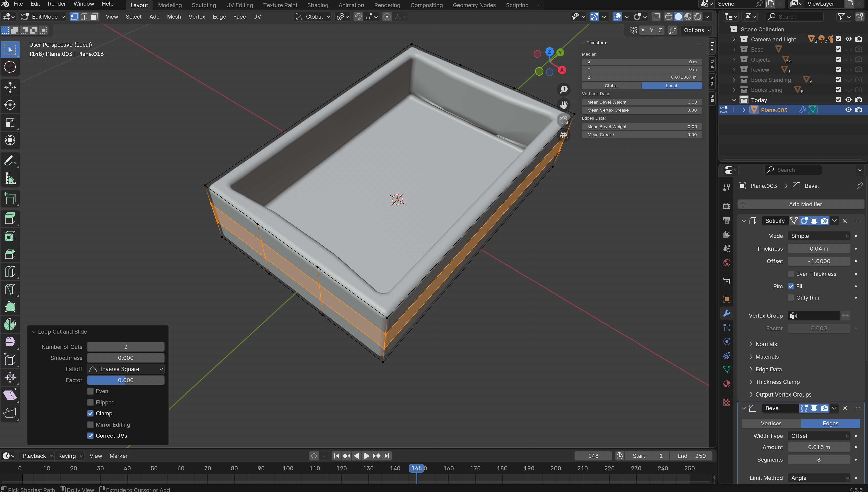Exclude Objects collection from view layer
868x492 pixels.
(838, 59)
